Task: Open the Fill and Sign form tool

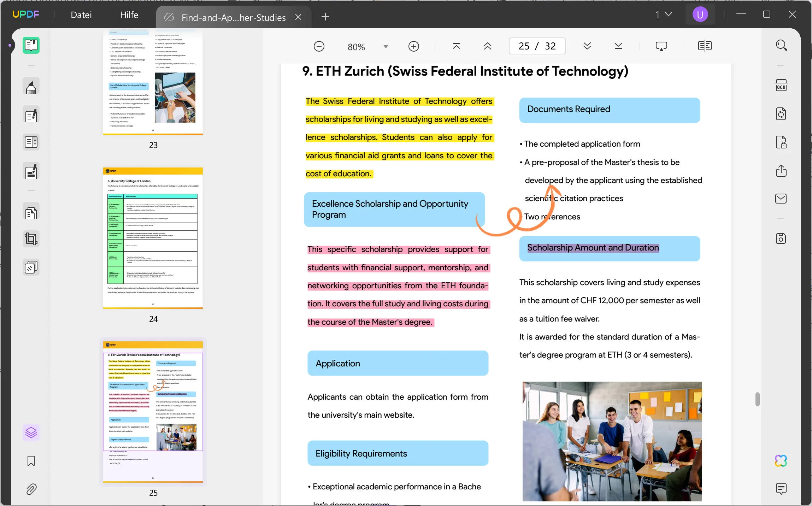Action: click(31, 171)
